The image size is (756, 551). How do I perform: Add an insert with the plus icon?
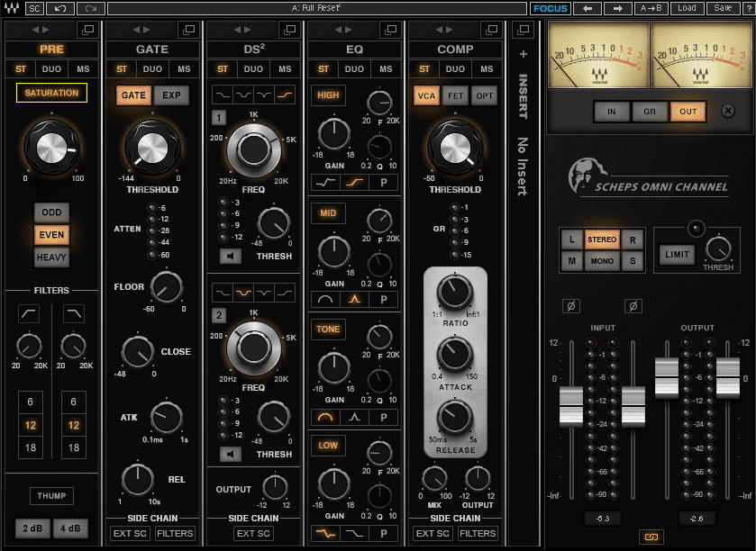[x=524, y=54]
